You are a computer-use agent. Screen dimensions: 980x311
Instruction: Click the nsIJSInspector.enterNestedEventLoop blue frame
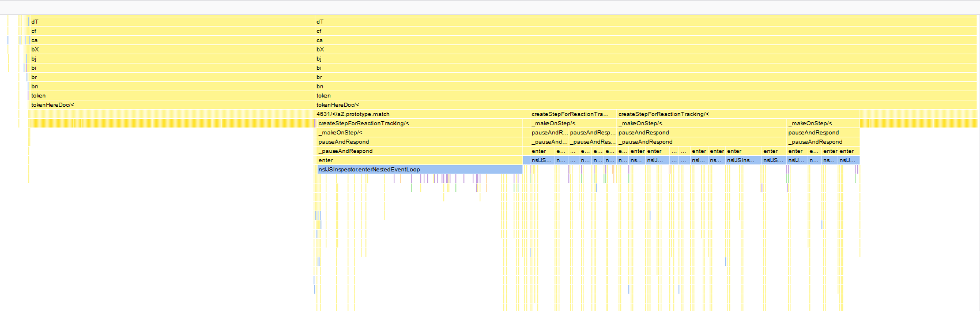tap(420, 170)
